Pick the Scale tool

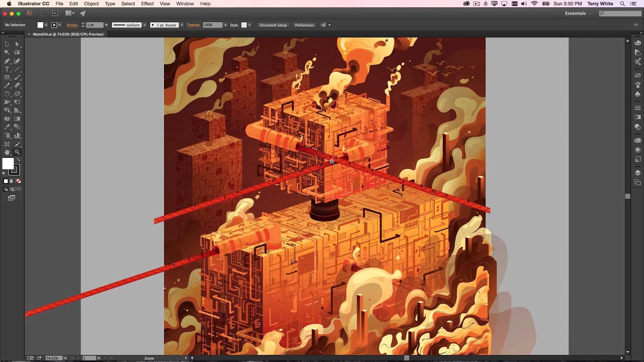click(17, 94)
